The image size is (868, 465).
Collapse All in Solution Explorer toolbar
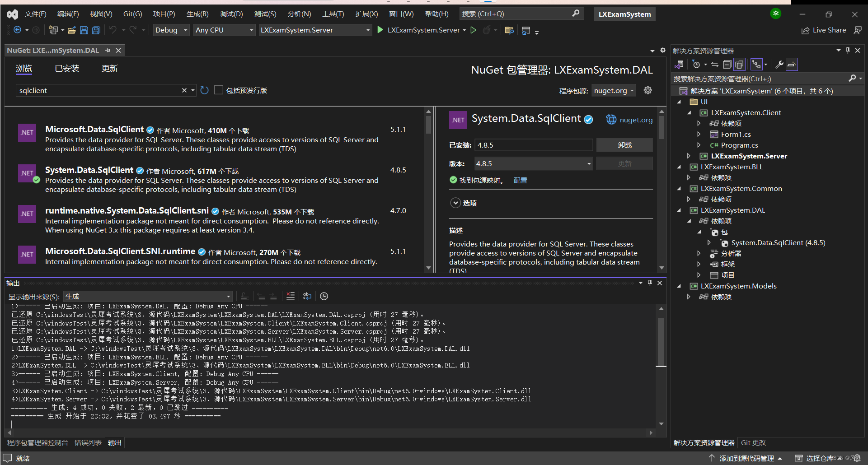pyautogui.click(x=727, y=65)
